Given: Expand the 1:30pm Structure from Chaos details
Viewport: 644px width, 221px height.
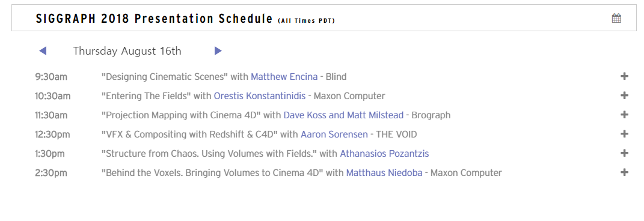Looking at the screenshot, I should pyautogui.click(x=624, y=153).
